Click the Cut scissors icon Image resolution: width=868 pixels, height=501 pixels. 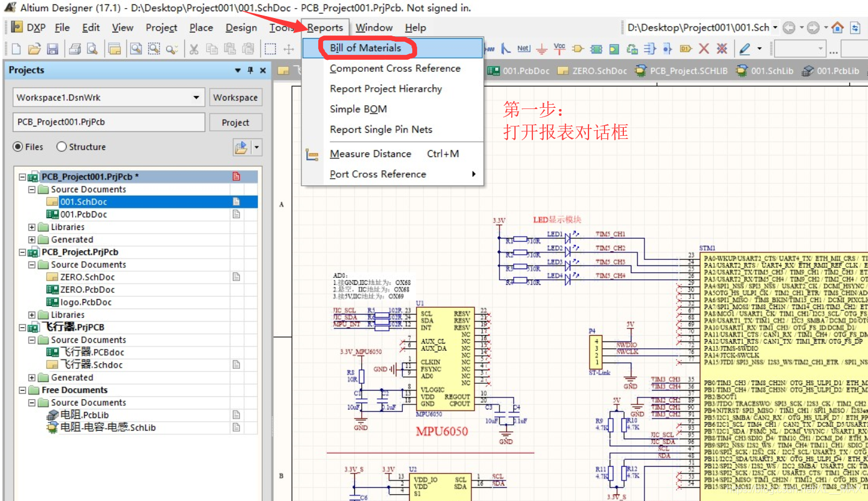194,49
